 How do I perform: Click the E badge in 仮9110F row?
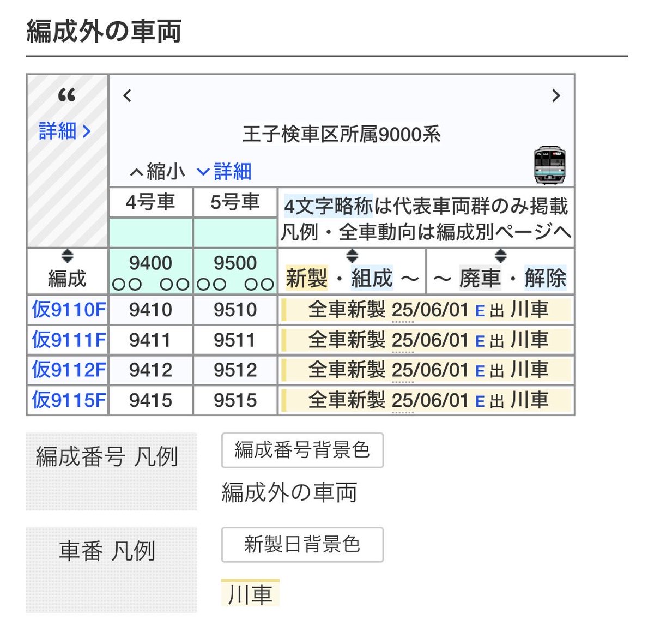[x=481, y=311]
